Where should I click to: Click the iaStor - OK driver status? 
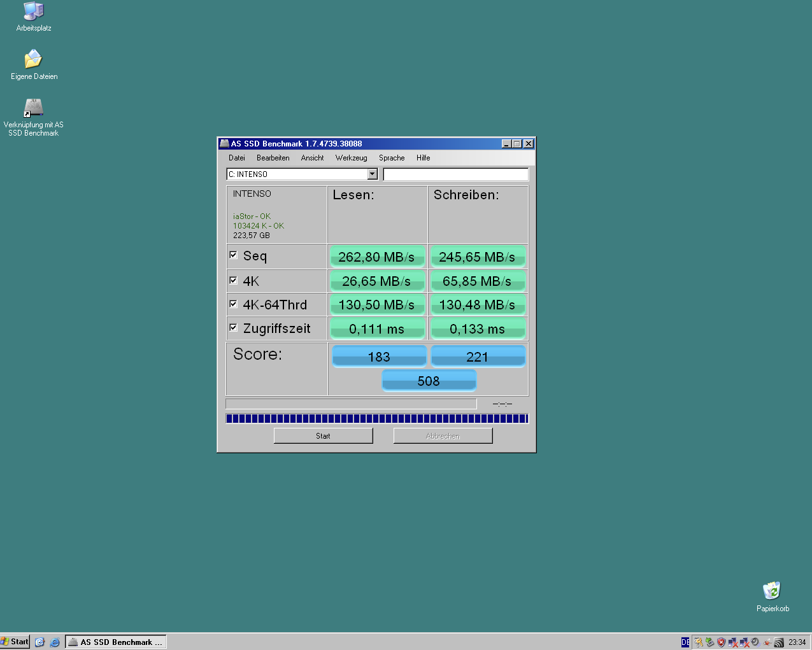(x=252, y=216)
